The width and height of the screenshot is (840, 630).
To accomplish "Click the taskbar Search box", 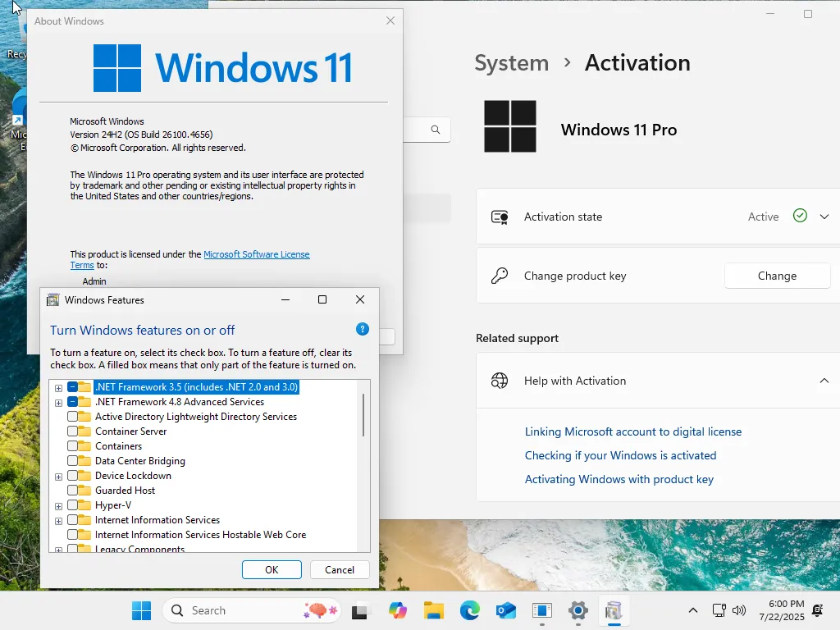I will click(x=251, y=610).
